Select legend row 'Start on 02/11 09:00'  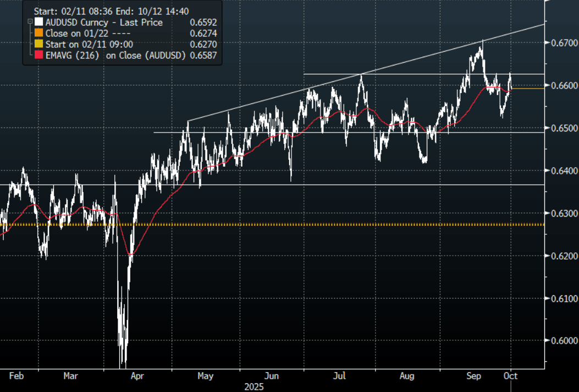pyautogui.click(x=125, y=45)
